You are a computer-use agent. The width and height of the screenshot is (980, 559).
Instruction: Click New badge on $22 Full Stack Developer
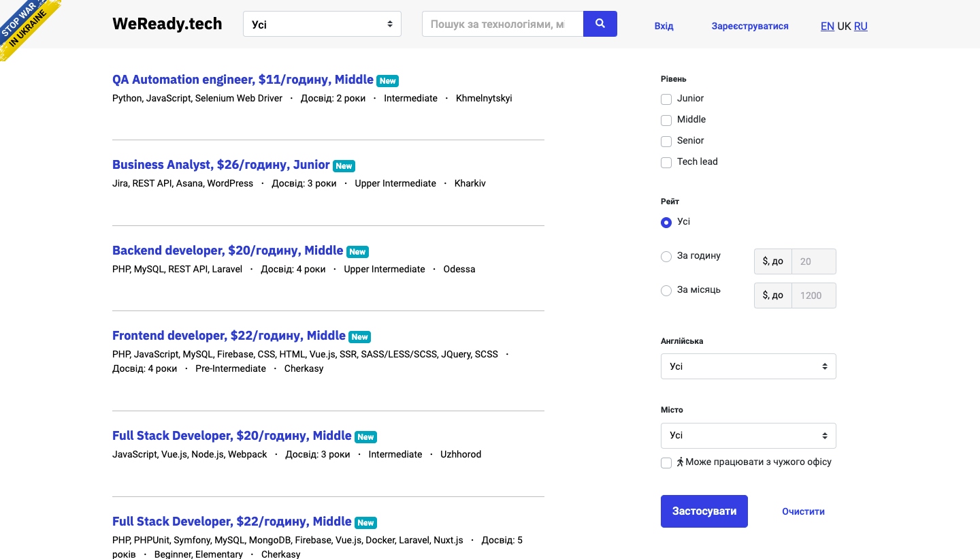click(x=365, y=523)
